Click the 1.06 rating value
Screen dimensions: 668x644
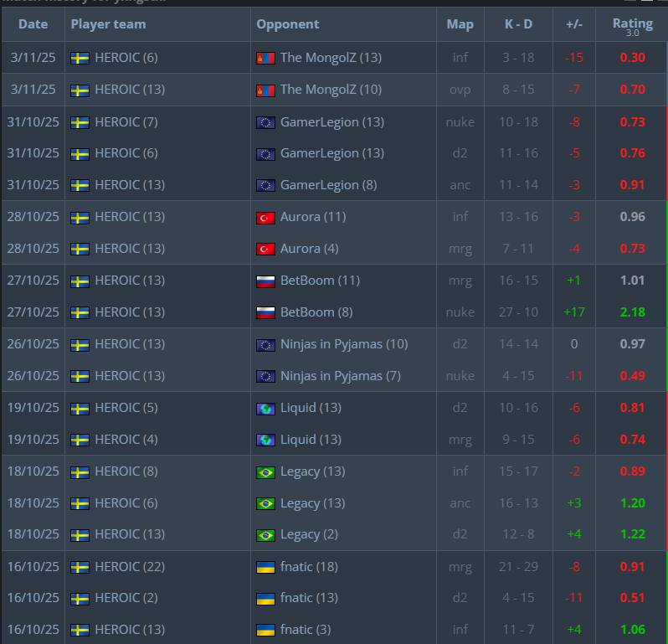[632, 630]
